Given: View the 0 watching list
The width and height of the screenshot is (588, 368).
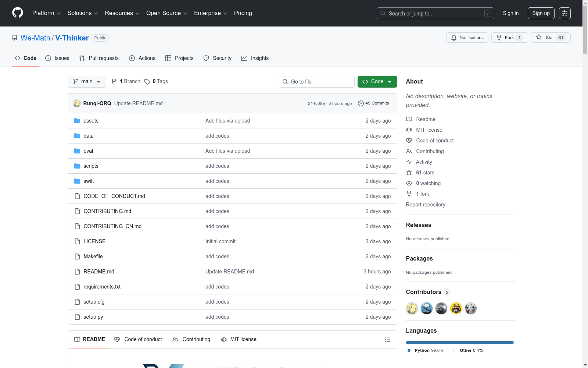Looking at the screenshot, I should [423, 183].
